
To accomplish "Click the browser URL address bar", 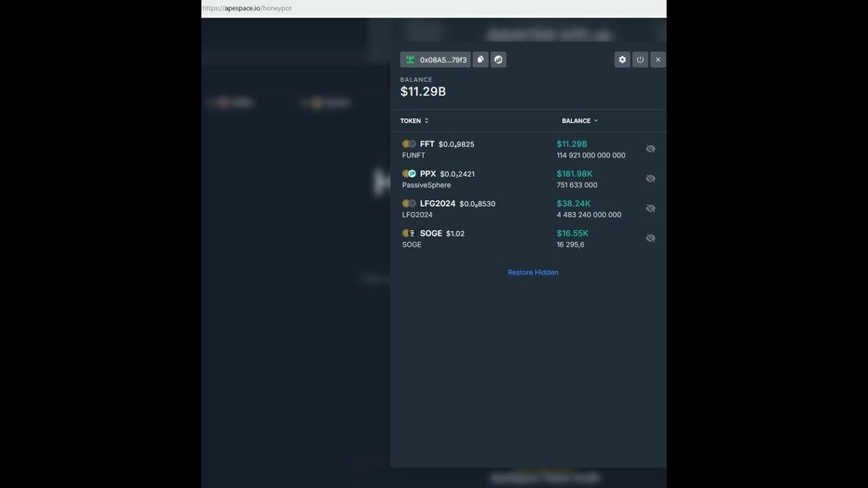I will point(434,8).
